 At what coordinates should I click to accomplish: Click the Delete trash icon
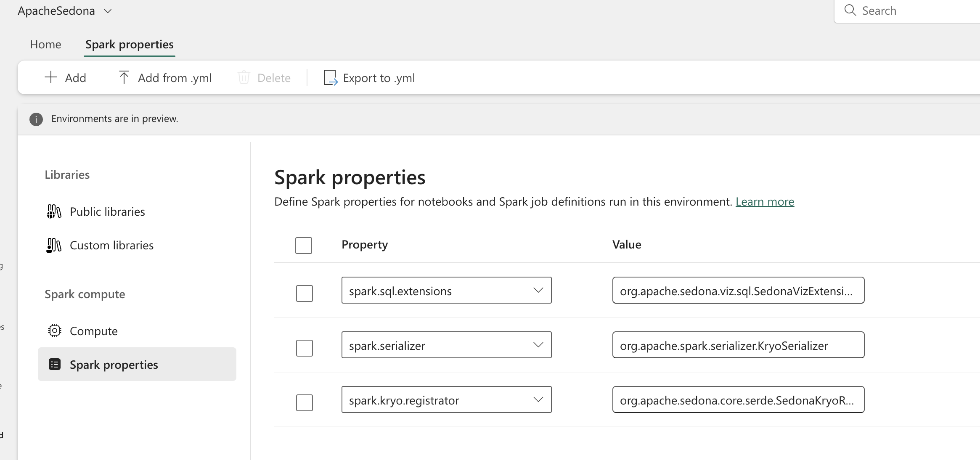pyautogui.click(x=244, y=77)
